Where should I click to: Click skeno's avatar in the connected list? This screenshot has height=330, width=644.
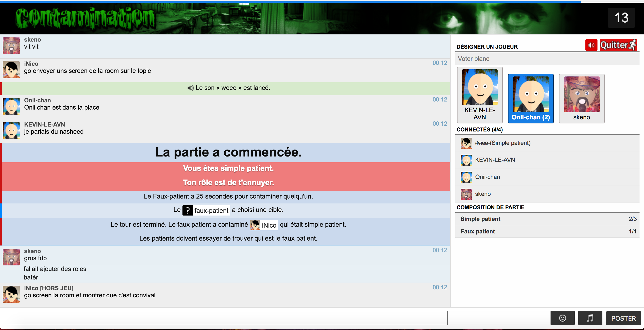click(x=466, y=194)
